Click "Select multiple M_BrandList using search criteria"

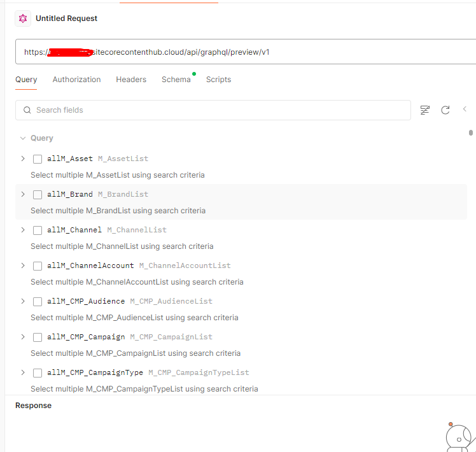pyautogui.click(x=118, y=211)
